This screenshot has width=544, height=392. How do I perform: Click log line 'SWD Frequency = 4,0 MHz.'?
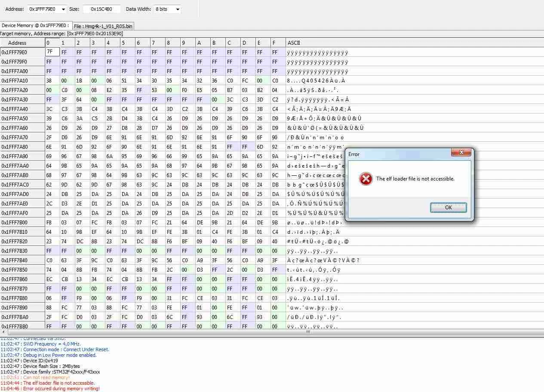[40, 344]
